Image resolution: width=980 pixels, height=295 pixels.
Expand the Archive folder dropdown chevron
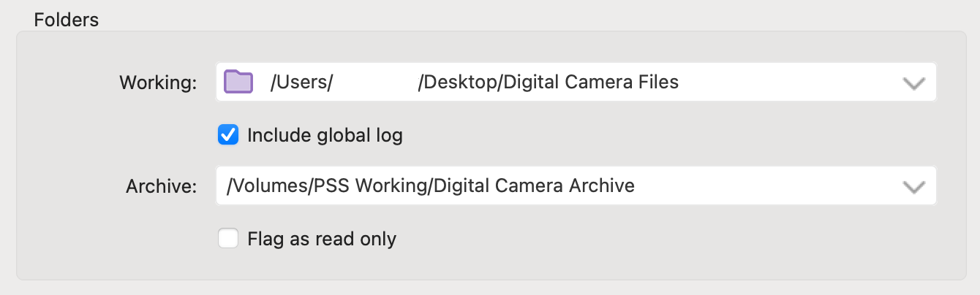tap(913, 187)
